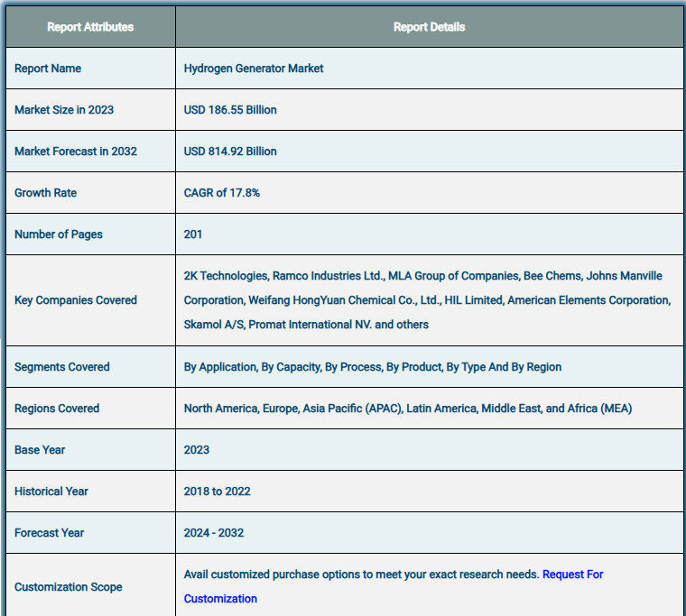Click the 'Forecast Year' label
The width and height of the screenshot is (686, 616).
click(49, 533)
